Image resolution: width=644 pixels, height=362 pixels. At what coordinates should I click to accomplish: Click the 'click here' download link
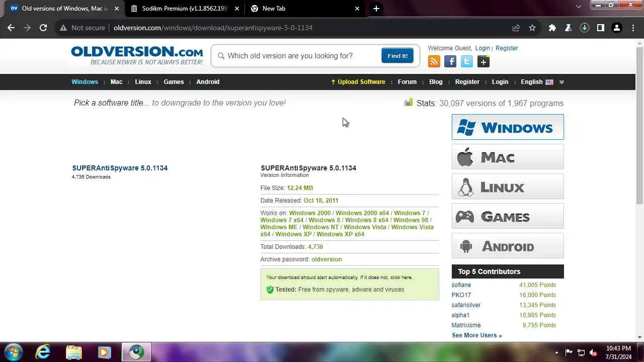400,278
